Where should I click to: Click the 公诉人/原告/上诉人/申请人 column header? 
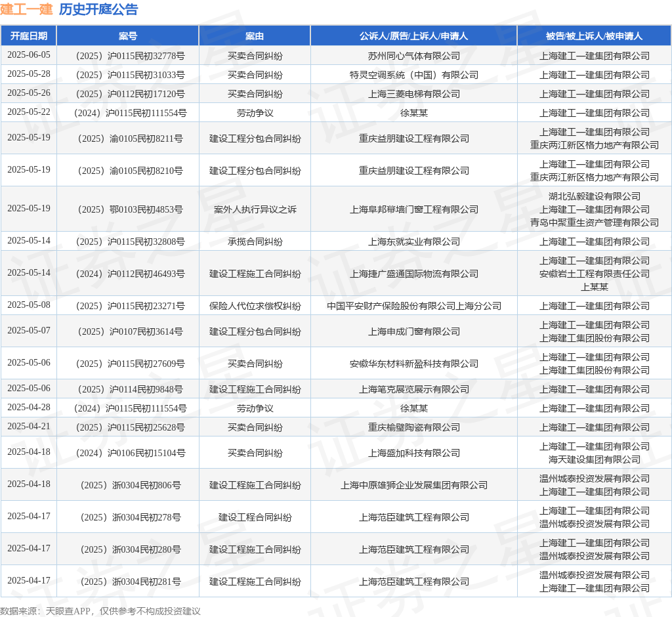coord(413,36)
